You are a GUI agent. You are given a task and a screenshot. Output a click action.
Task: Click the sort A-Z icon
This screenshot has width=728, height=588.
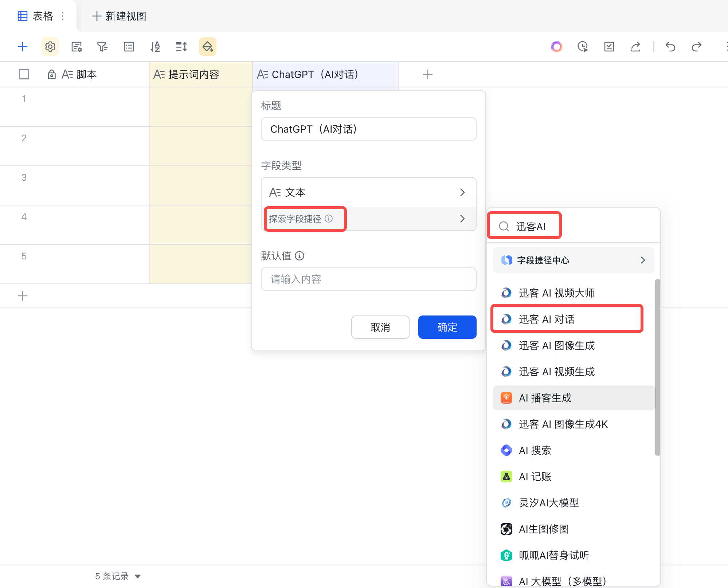[x=155, y=47]
